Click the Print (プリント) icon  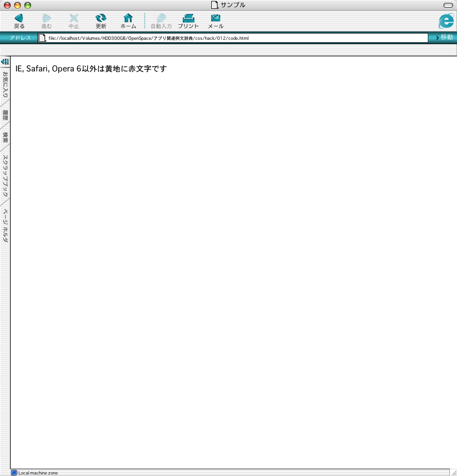[x=188, y=18]
